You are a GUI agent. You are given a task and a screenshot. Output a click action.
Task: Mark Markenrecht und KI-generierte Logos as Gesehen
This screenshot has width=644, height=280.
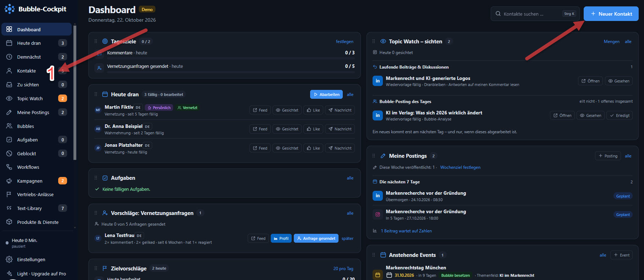[619, 81]
